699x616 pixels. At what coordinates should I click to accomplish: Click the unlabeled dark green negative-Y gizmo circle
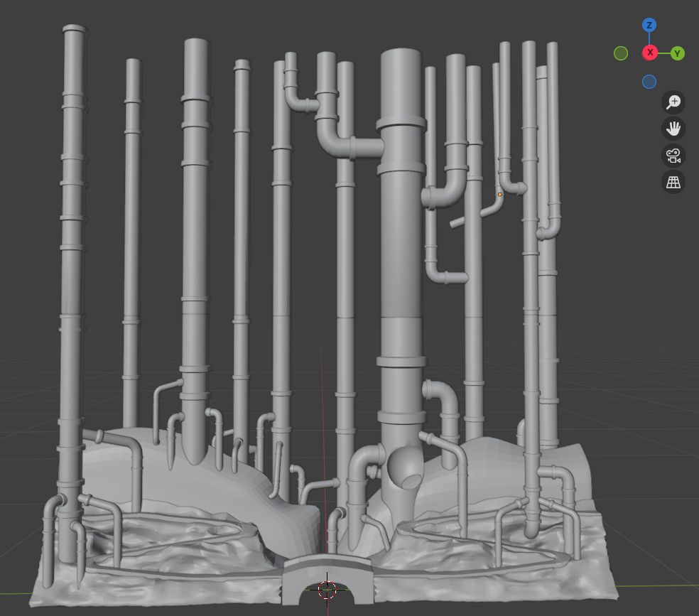[621, 53]
